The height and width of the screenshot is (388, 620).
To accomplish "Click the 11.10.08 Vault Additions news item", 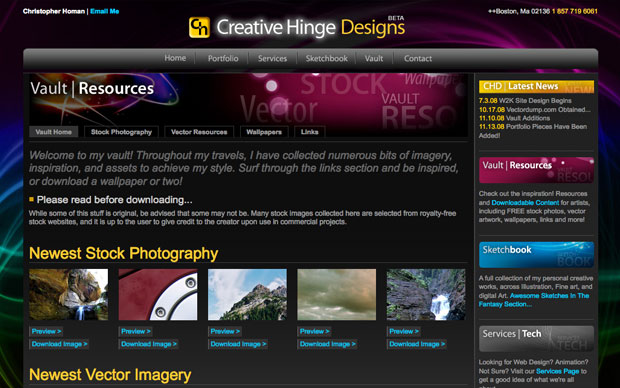I will 514,118.
